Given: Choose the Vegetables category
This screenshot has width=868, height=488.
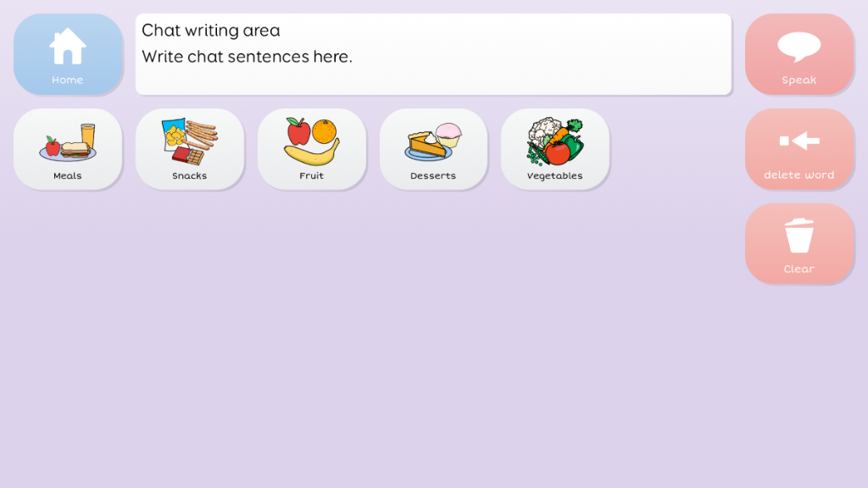Looking at the screenshot, I should [x=554, y=149].
